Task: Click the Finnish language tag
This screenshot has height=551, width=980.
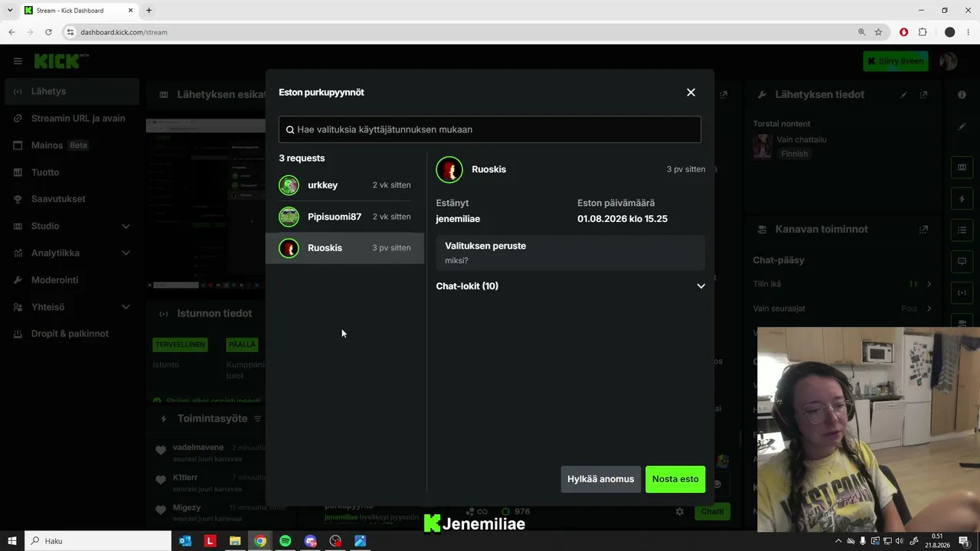Action: [x=794, y=154]
